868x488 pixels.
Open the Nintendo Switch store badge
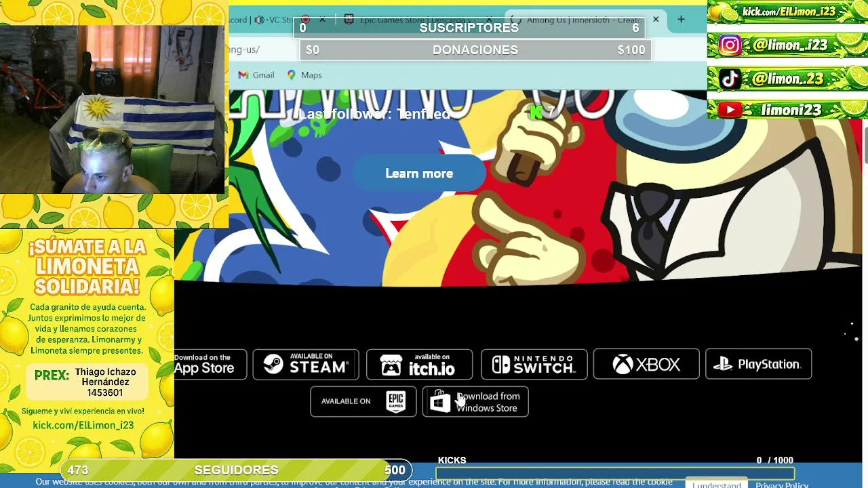pyautogui.click(x=534, y=365)
